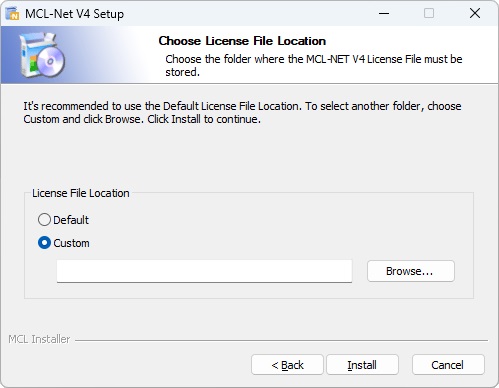Click the 'It's recommended to use' instruction text
This screenshot has width=499, height=388.
tap(242, 113)
